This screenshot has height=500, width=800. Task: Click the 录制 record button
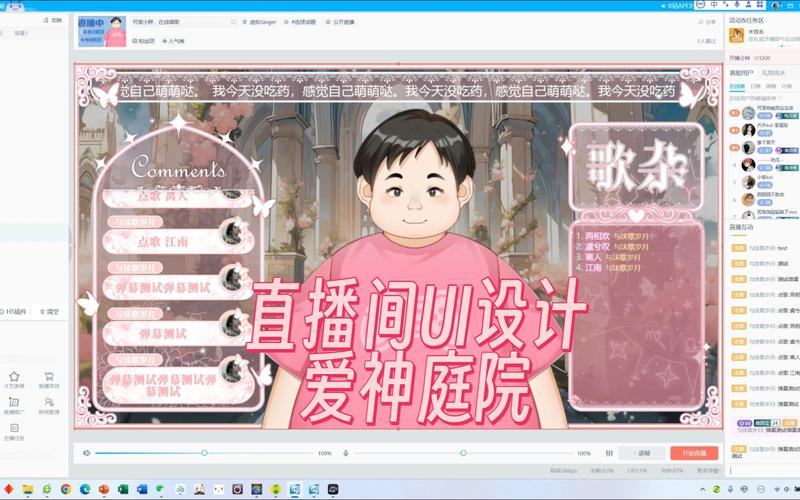[641, 453]
